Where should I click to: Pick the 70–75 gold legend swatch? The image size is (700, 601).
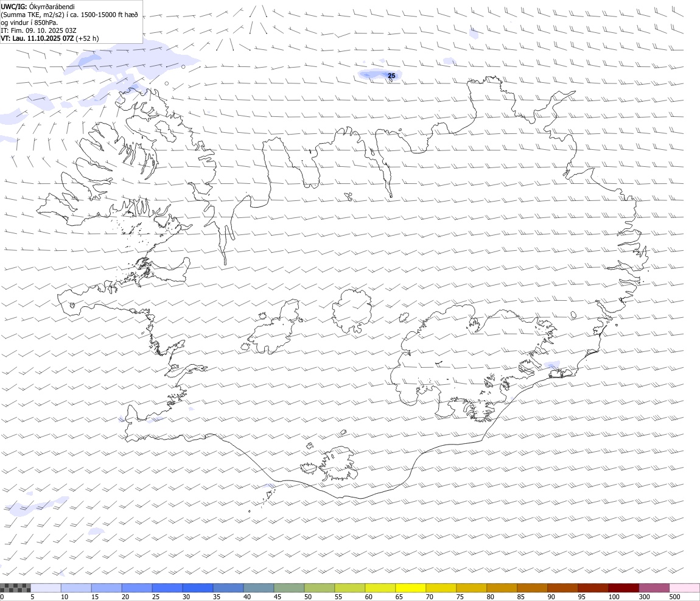pos(441,588)
